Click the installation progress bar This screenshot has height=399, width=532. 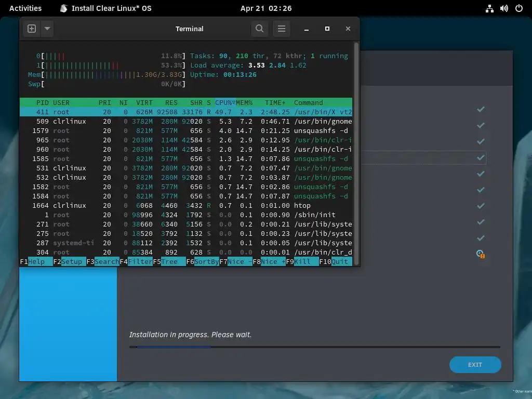(x=314, y=347)
